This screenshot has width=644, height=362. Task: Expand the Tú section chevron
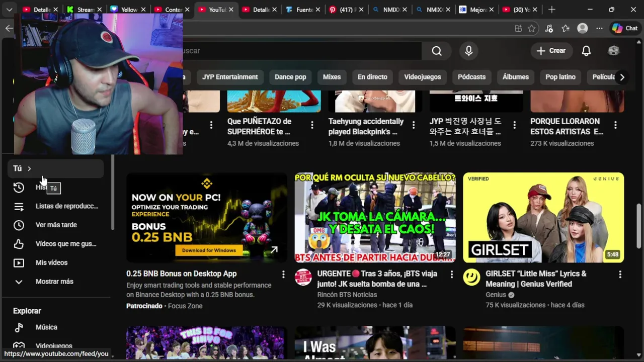pyautogui.click(x=29, y=169)
